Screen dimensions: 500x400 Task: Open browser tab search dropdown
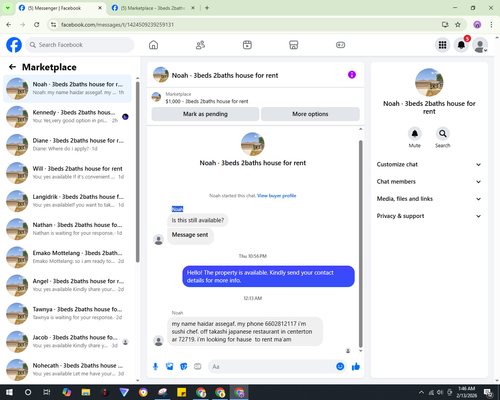pyautogui.click(x=8, y=8)
